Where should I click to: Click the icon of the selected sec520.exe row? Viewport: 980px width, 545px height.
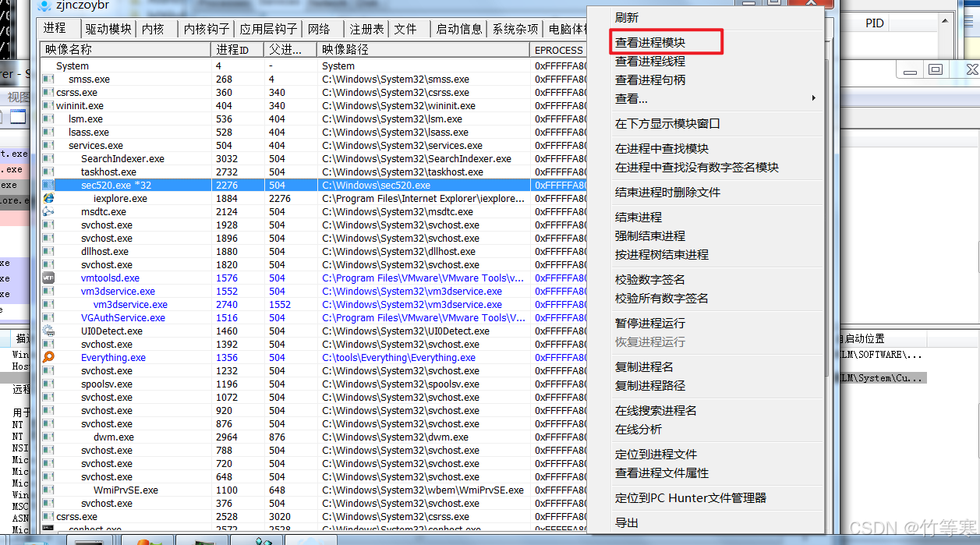click(48, 186)
